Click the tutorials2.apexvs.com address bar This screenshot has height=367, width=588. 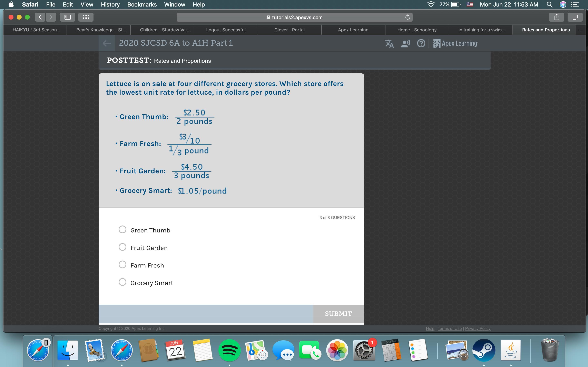[294, 17]
